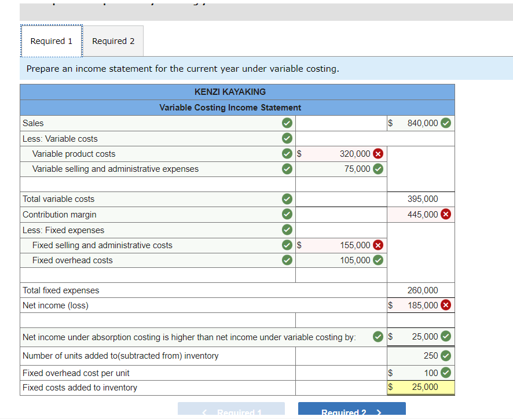This screenshot has width=513, height=420.
Task: Edit the 320,000 variable product costs field
Action: coord(341,154)
